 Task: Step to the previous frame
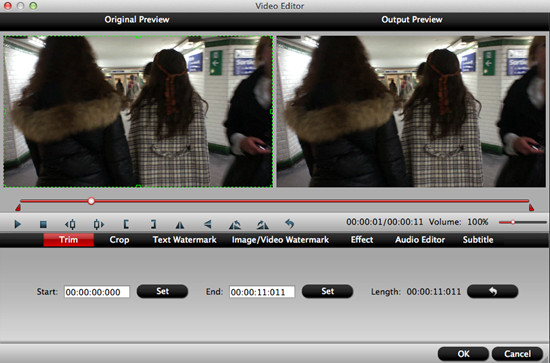coord(71,224)
